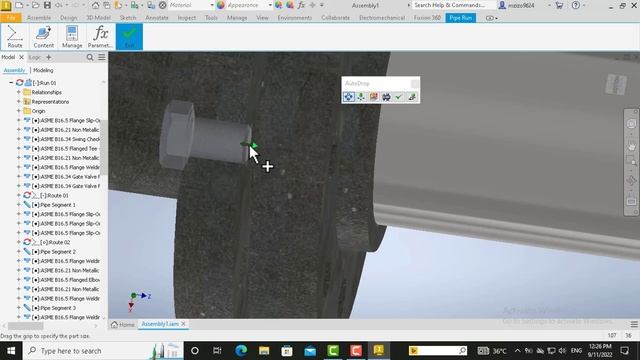Click the green checkmark in AutoDrop toolbar
The image size is (640, 360).
click(399, 97)
